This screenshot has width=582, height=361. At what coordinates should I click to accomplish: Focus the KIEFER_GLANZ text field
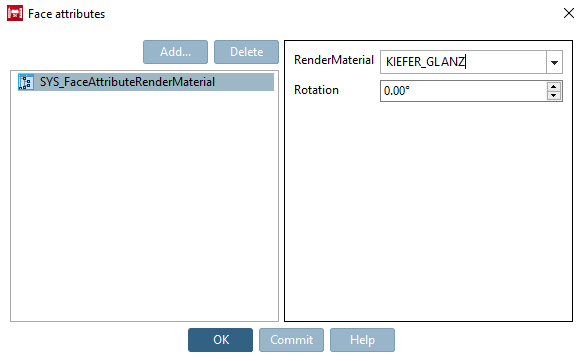click(463, 62)
